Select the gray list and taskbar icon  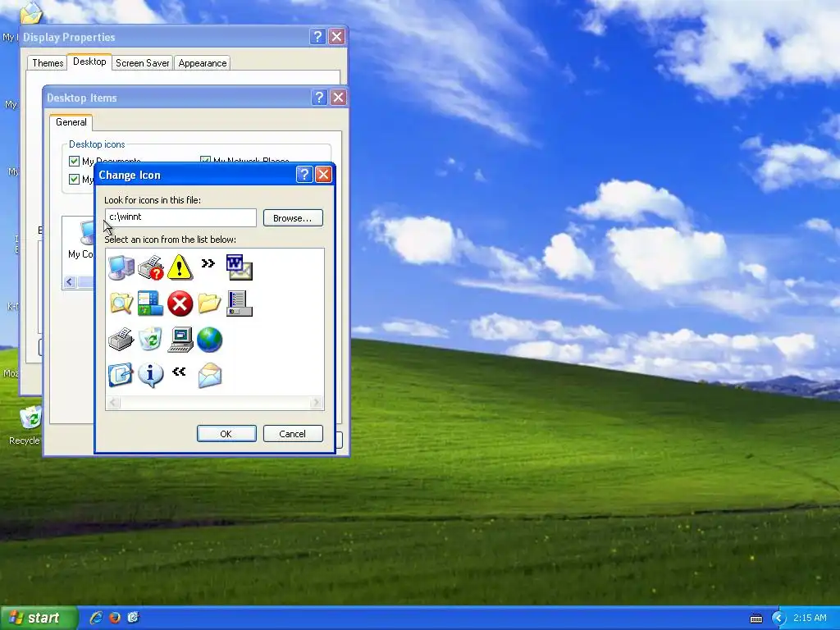tap(239, 304)
